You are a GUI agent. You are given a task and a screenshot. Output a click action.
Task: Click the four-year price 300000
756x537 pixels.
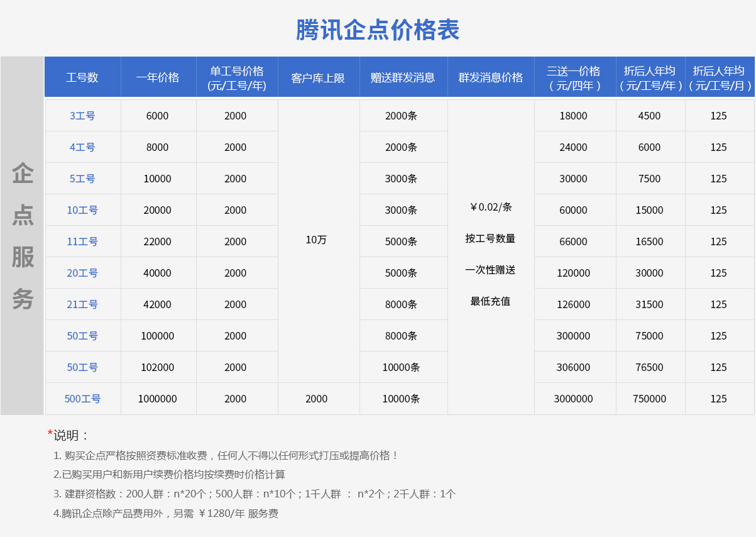(x=573, y=336)
